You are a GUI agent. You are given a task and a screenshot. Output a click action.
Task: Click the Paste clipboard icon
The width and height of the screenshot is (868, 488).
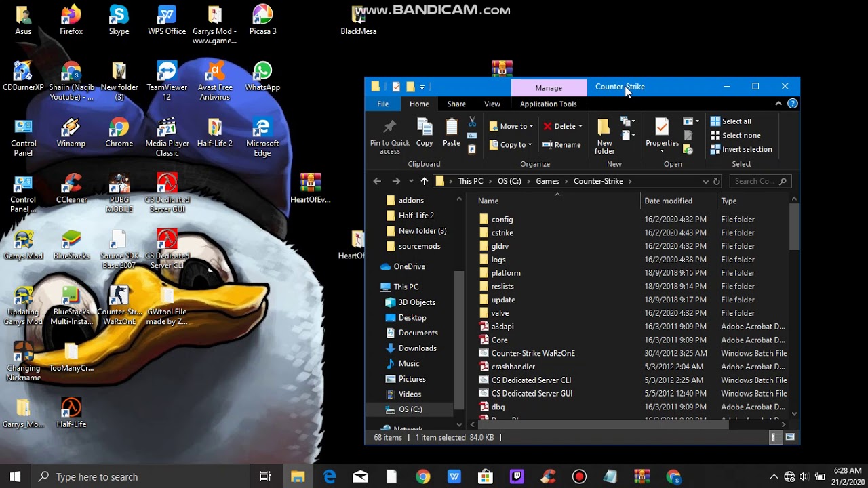pos(452,127)
